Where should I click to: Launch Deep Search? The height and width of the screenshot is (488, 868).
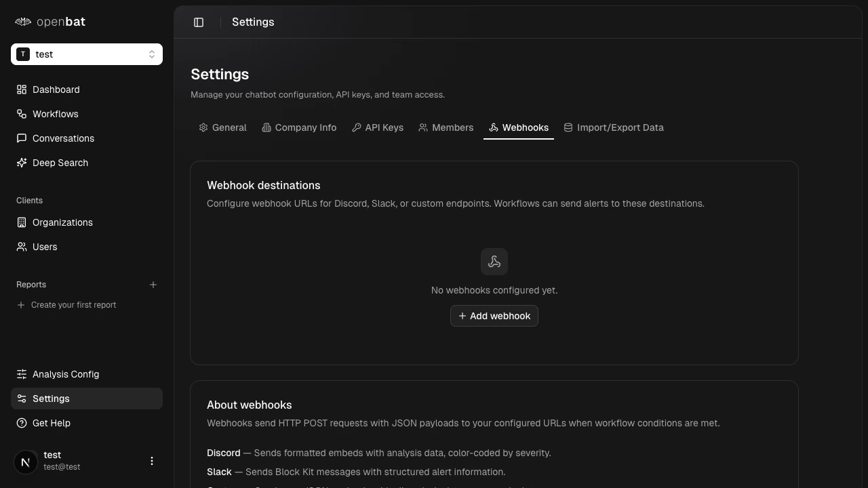click(60, 163)
